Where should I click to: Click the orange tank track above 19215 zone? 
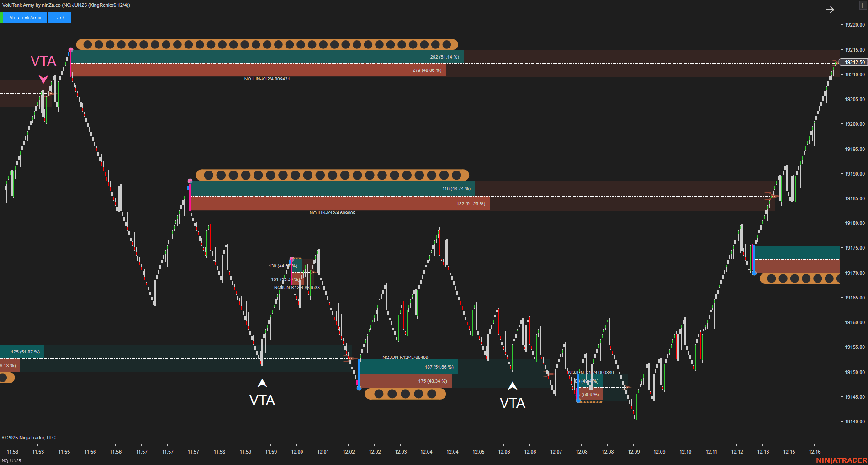point(267,44)
